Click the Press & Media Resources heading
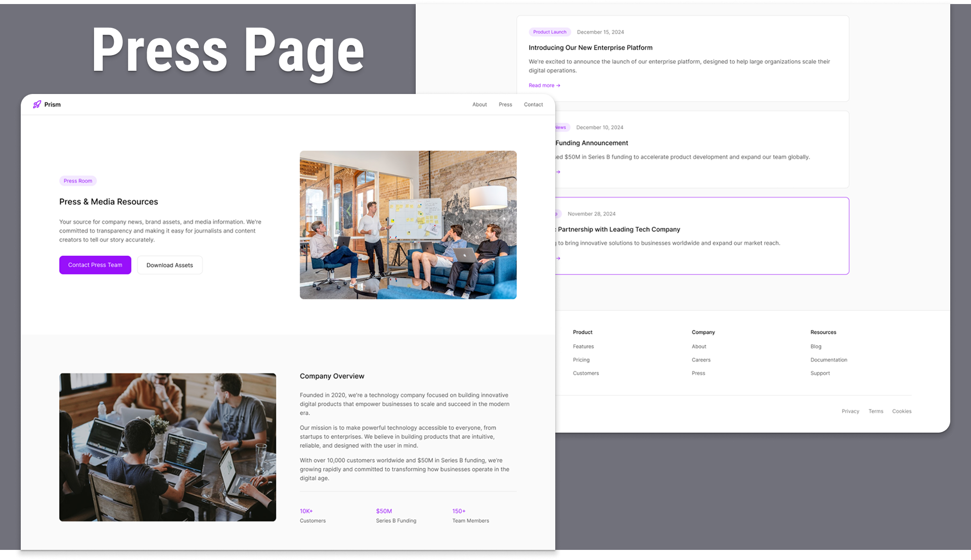Screen dimensions: 971x560 click(x=108, y=202)
